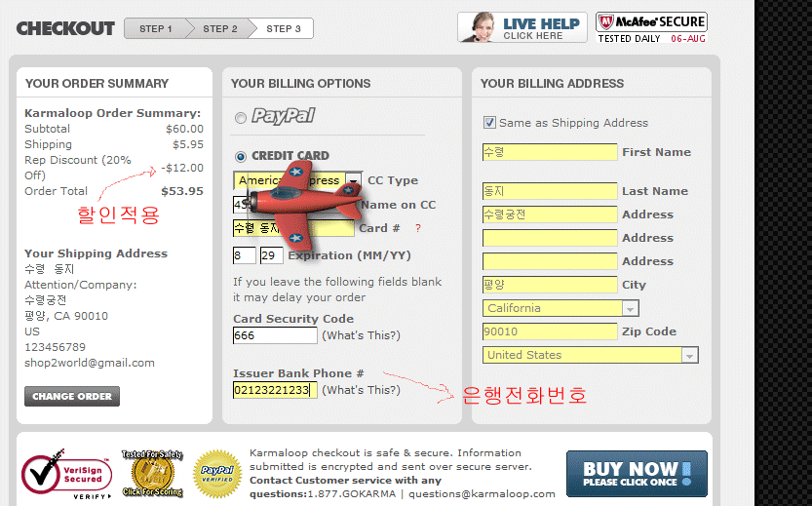812x506 pixels.
Task: Open Live Help chat banner
Action: 522,27
